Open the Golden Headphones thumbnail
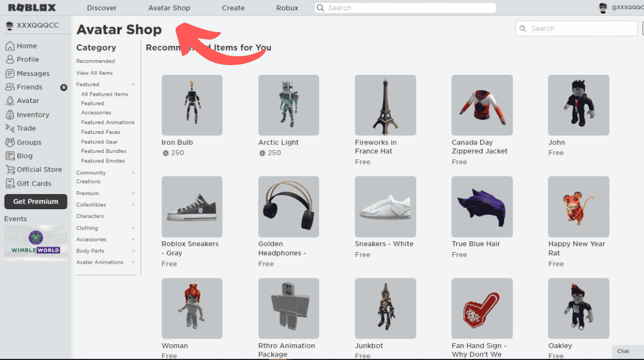 click(x=288, y=206)
